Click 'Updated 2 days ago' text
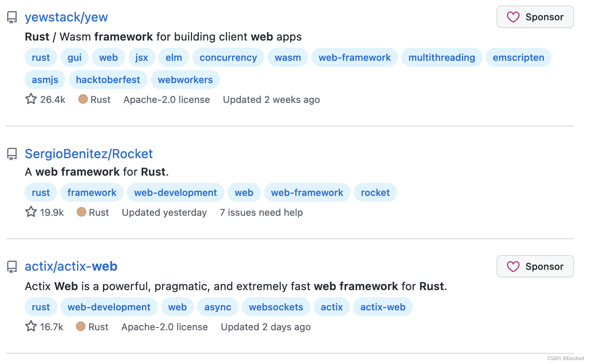This screenshot has width=590, height=364. point(266,327)
